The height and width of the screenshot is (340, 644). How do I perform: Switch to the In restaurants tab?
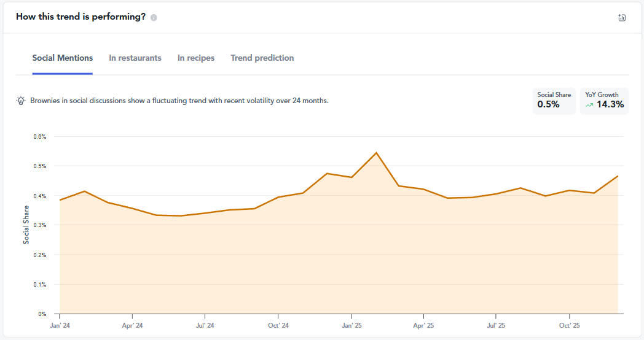pyautogui.click(x=135, y=58)
